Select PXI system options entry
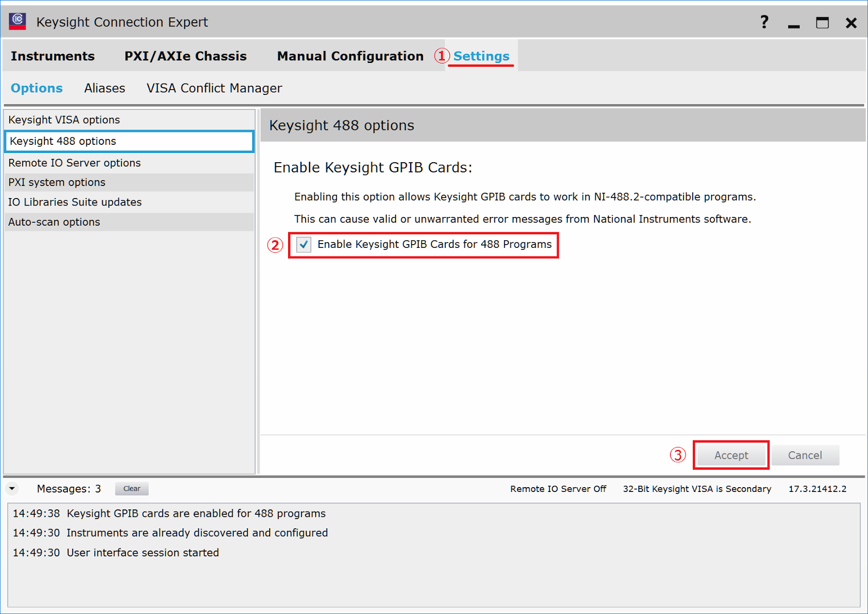 [129, 182]
